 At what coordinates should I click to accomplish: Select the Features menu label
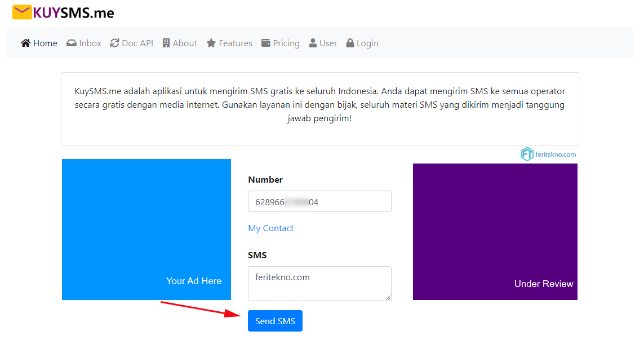[x=236, y=43]
